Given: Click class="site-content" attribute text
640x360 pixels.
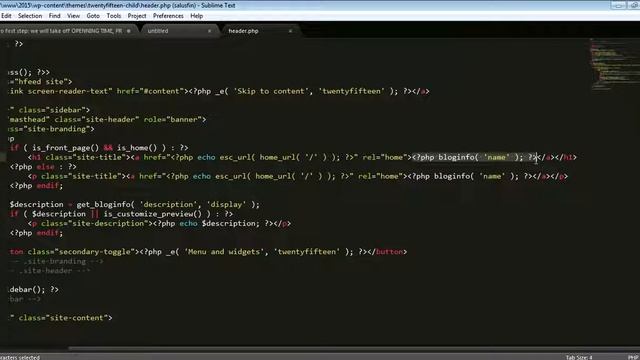Looking at the screenshot, I should pyautogui.click(x=63, y=318).
